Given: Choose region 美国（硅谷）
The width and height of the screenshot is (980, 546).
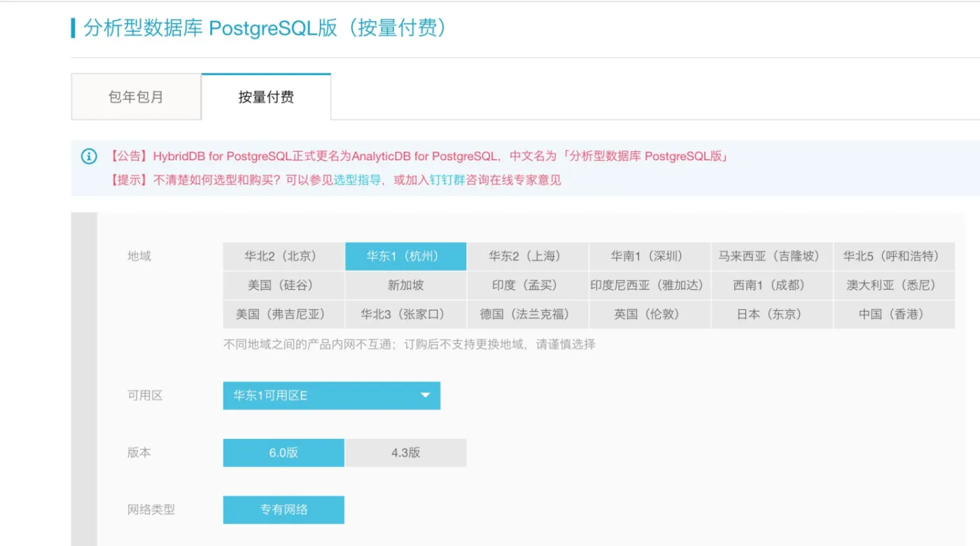Looking at the screenshot, I should [283, 286].
